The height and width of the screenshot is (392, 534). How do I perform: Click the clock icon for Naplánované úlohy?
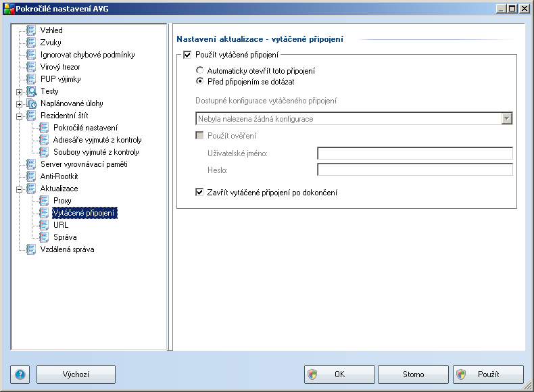[x=32, y=103]
